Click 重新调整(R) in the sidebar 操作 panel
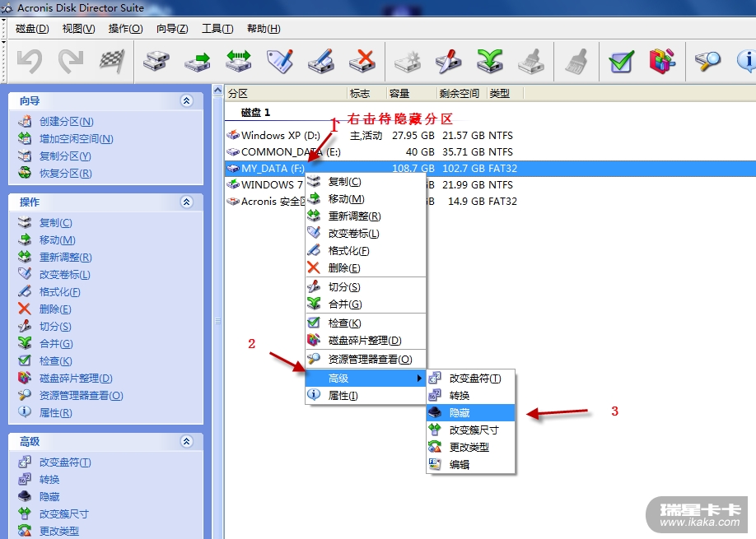 [x=66, y=258]
